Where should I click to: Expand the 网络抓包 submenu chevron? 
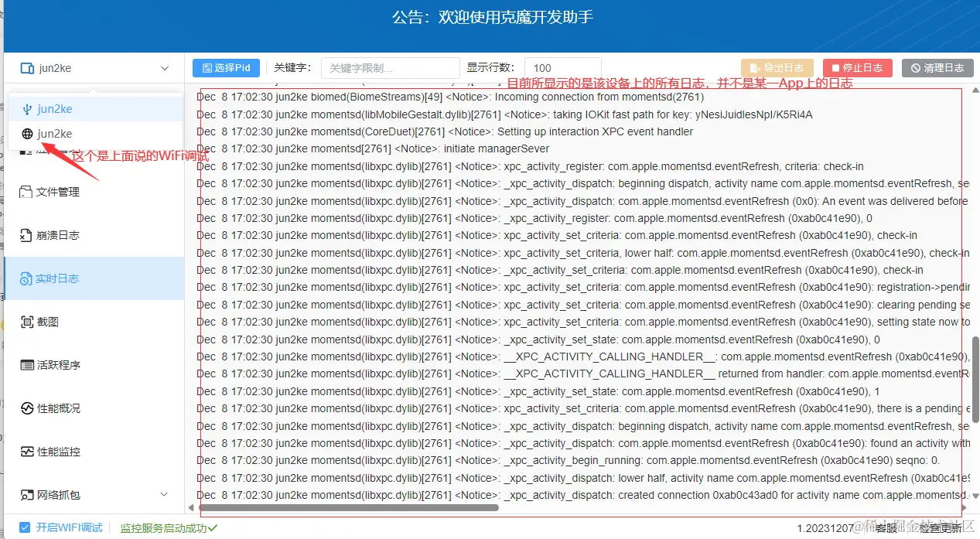point(164,495)
